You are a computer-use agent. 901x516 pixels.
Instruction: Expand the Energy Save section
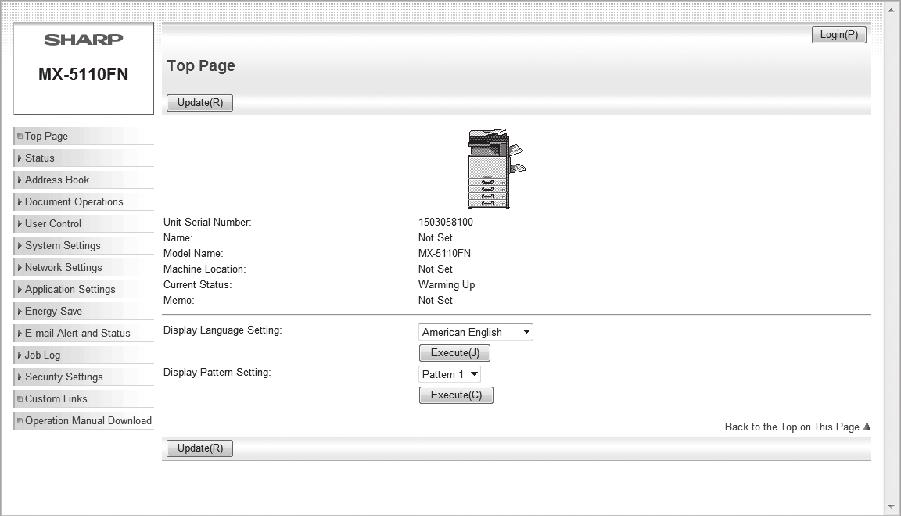pos(83,311)
